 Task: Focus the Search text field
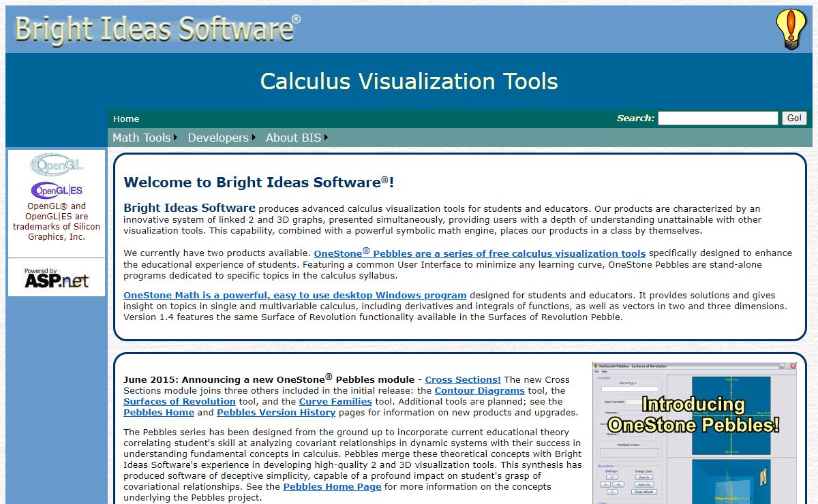pyautogui.click(x=718, y=119)
